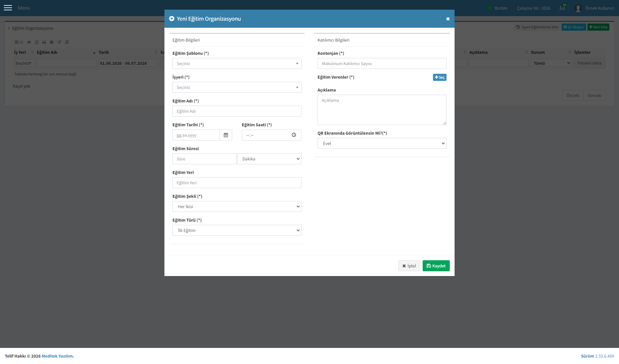
Task: Click the Açıklama textarea
Action: (x=382, y=110)
